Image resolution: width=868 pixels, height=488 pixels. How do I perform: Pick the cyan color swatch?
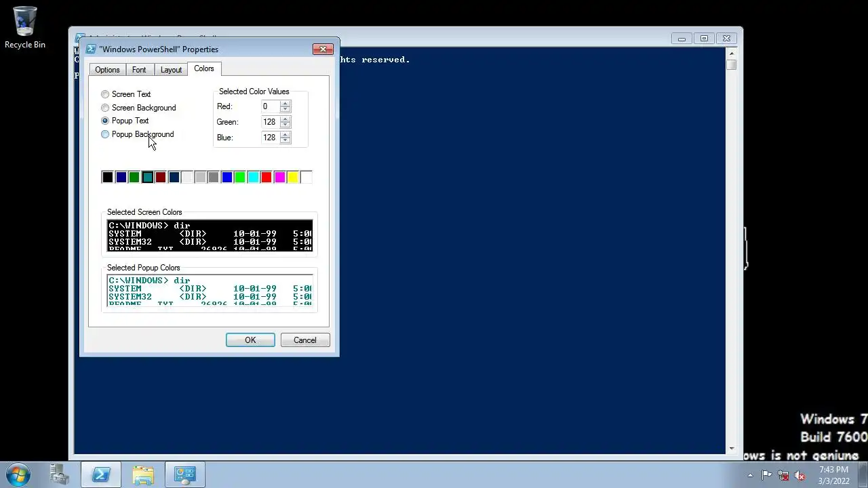253,178
